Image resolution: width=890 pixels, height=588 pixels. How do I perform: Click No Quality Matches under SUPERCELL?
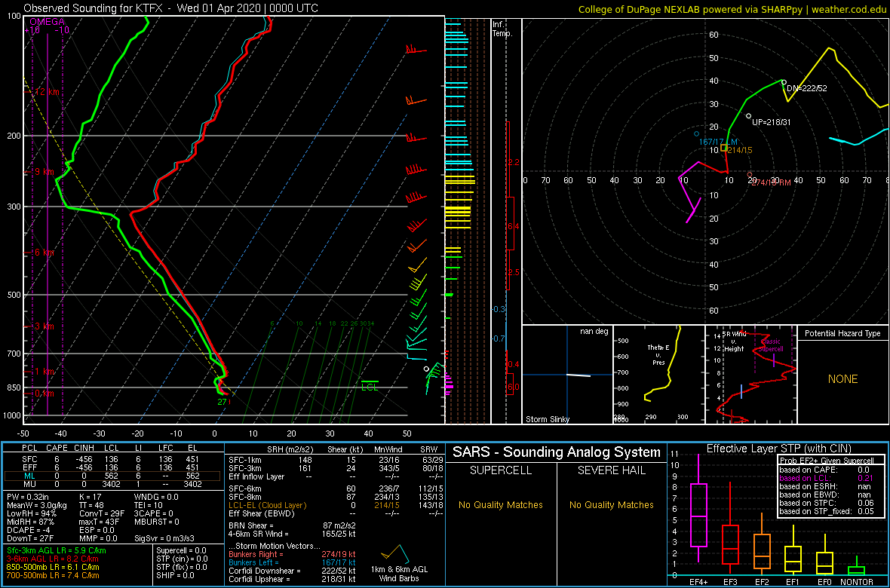(501, 505)
